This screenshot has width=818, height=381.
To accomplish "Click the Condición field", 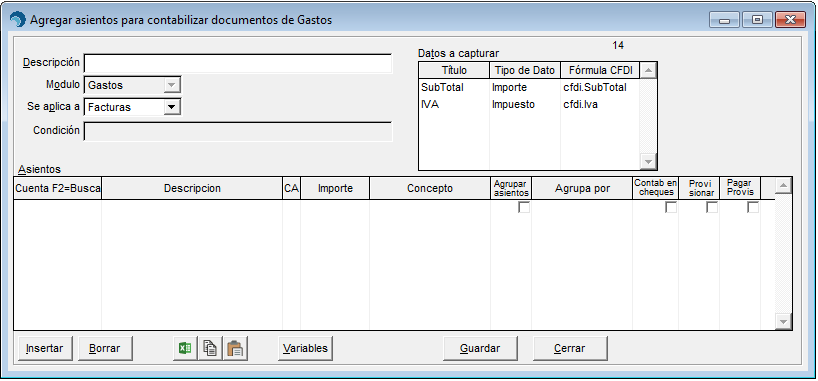I will tap(238, 132).
